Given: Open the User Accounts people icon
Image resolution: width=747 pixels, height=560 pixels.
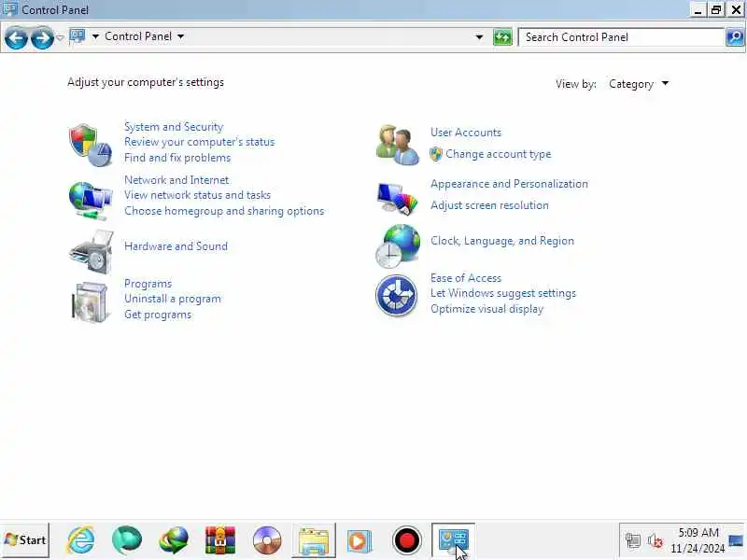Looking at the screenshot, I should [398, 145].
